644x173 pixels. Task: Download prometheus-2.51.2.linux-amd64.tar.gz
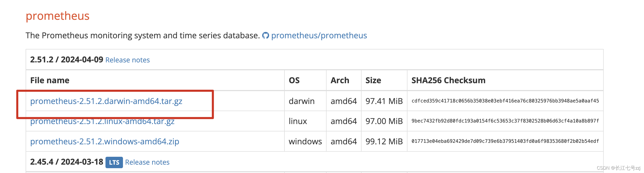coord(102,122)
